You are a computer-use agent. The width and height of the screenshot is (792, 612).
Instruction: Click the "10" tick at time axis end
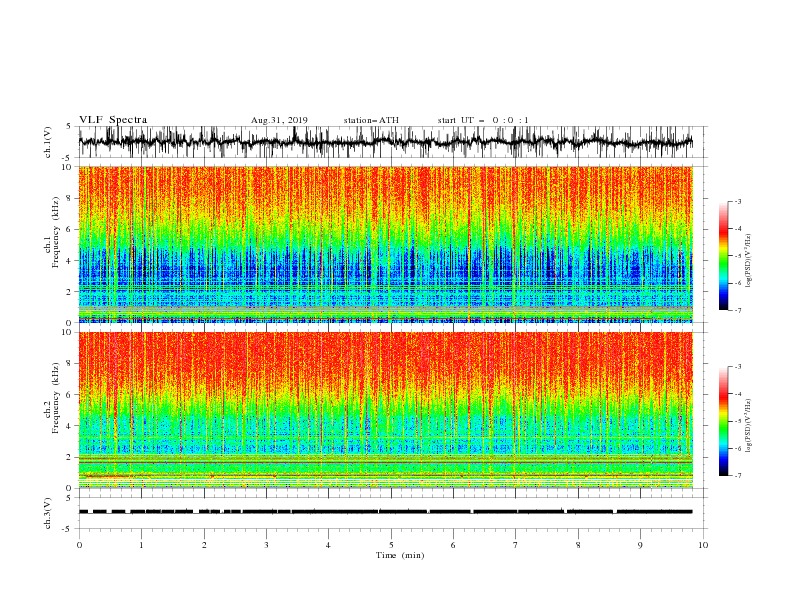pos(703,545)
